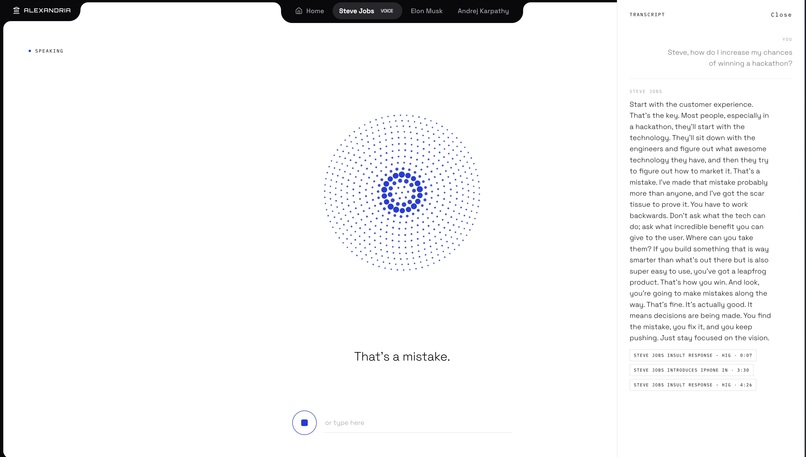This screenshot has width=806, height=457.
Task: Click the Steve Jobs reply paragraph in transcript
Action: pos(700,221)
